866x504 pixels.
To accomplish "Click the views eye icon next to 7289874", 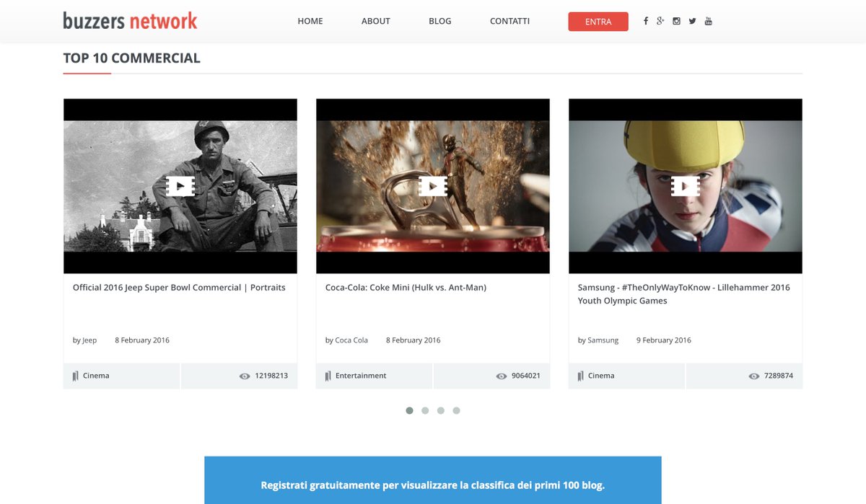I will point(754,376).
